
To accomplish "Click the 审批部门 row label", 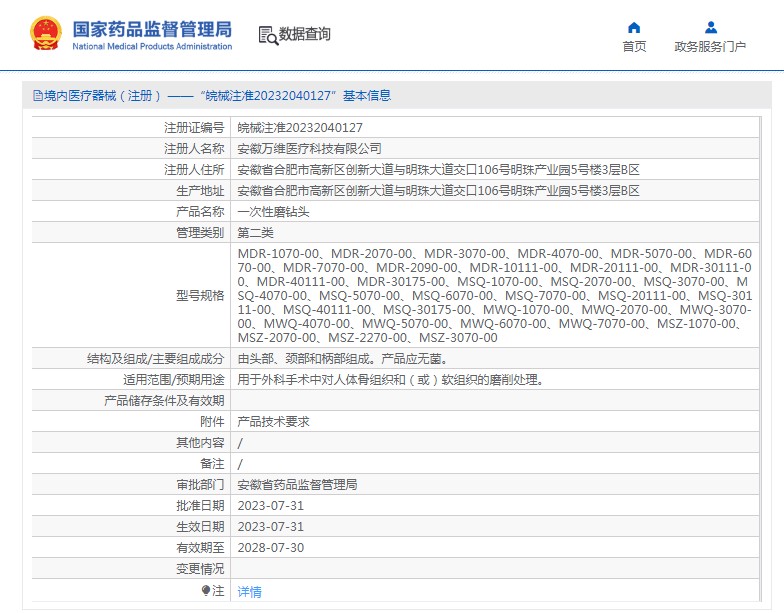I will coord(200,484).
